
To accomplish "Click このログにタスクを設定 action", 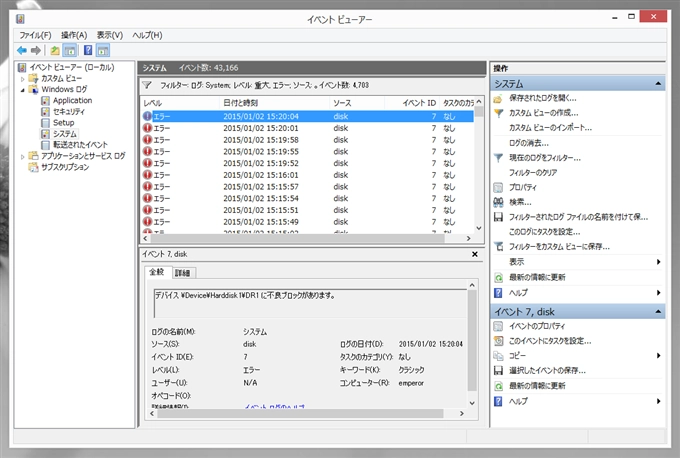I will [545, 232].
